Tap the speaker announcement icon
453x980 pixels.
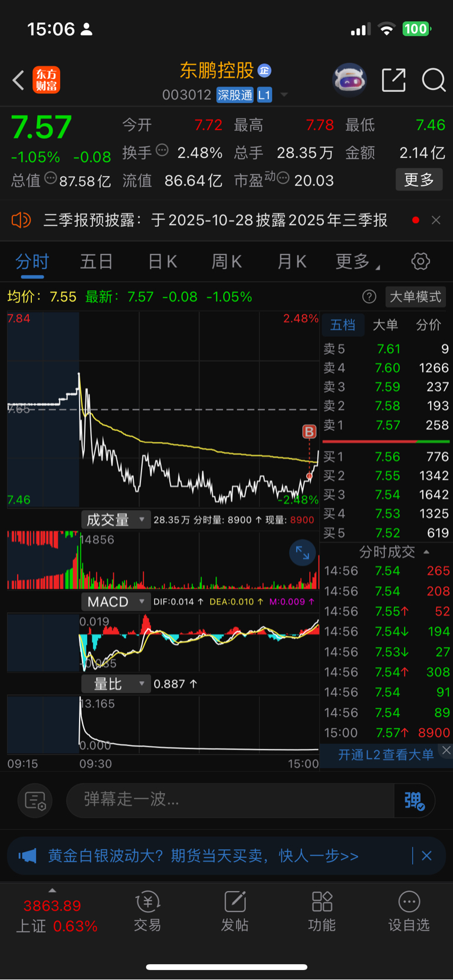pos(21,220)
